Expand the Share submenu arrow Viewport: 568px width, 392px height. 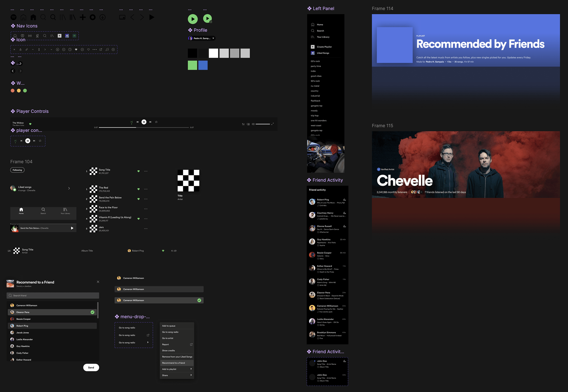coord(191,375)
